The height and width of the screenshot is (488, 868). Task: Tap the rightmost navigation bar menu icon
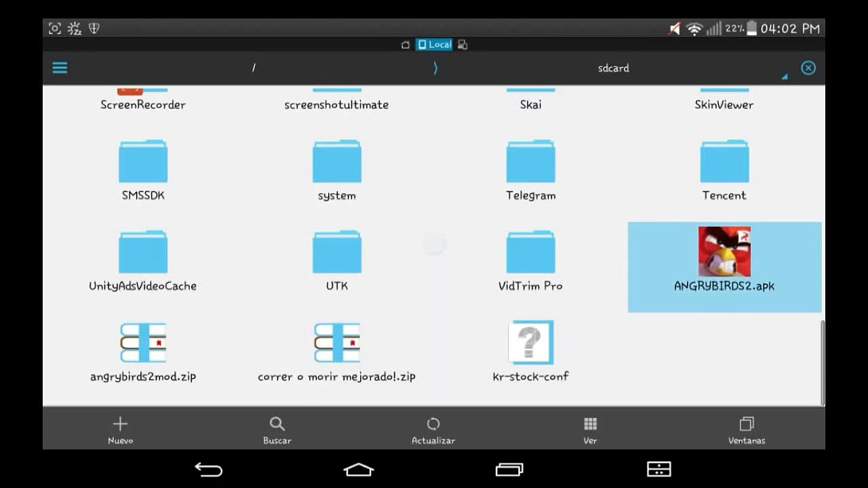coord(659,469)
